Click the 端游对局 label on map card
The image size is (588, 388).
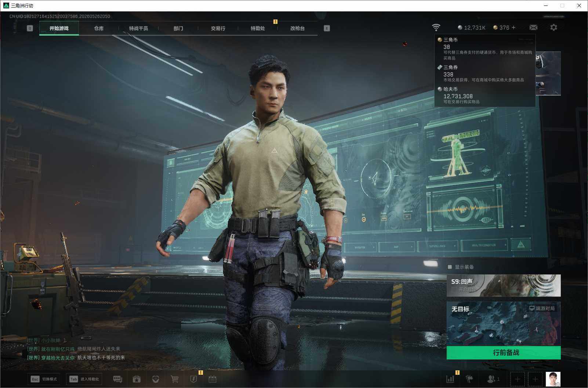542,308
